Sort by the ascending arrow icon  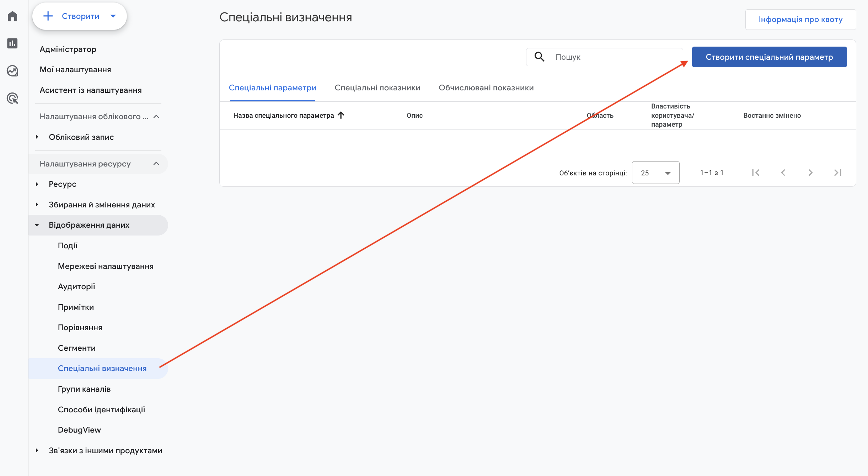coord(341,115)
